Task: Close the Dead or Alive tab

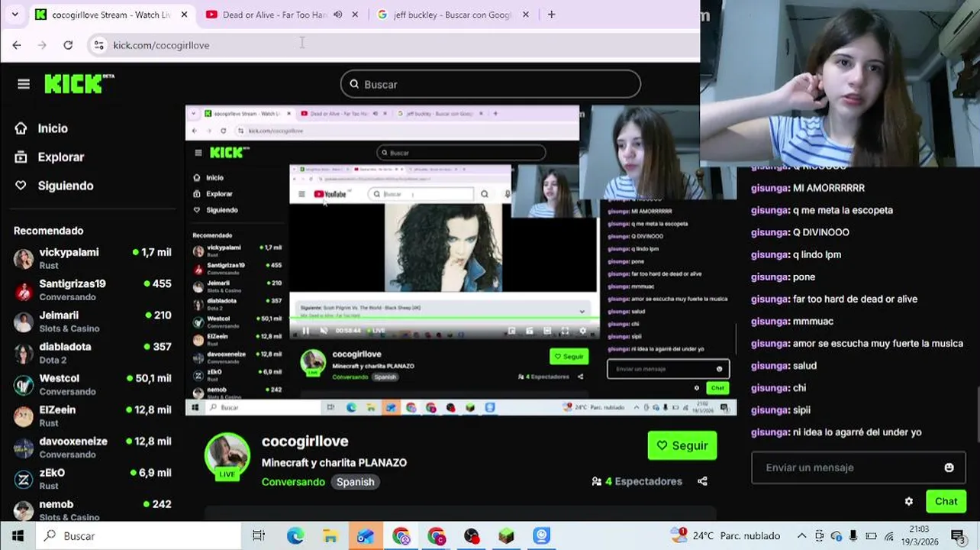Action: 355,15
